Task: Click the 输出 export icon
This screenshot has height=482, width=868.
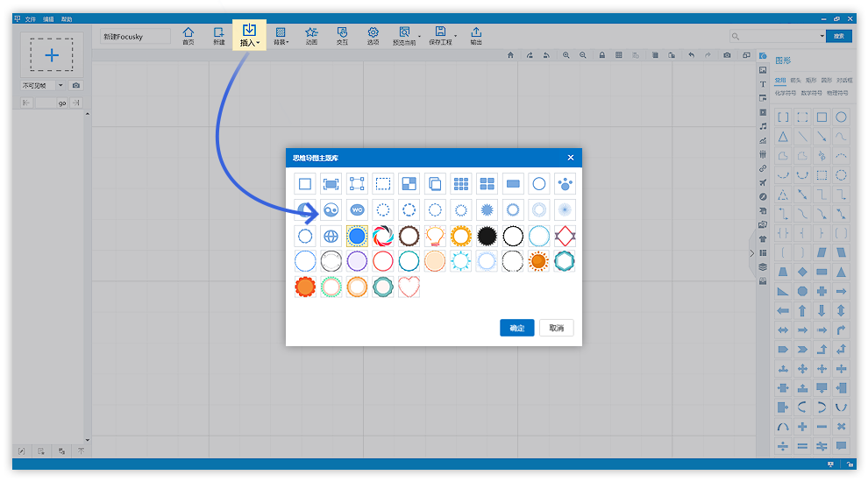Action: [x=476, y=35]
